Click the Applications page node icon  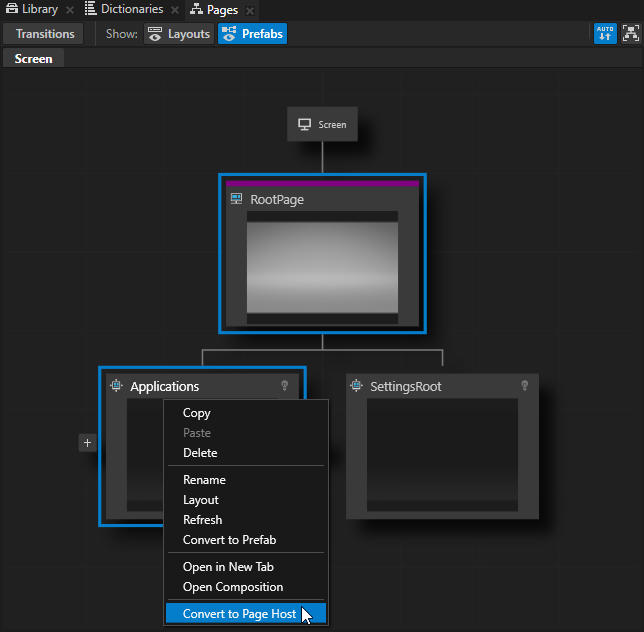pyautogui.click(x=116, y=386)
